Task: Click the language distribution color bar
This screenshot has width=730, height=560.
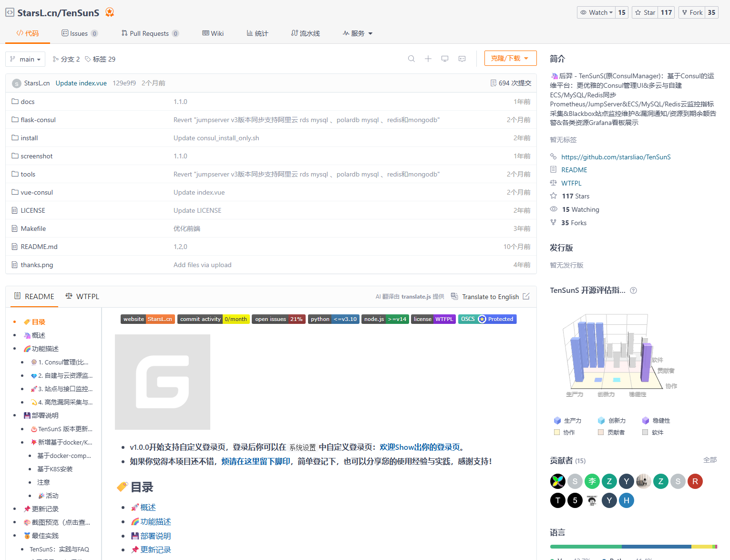Action: click(x=633, y=547)
